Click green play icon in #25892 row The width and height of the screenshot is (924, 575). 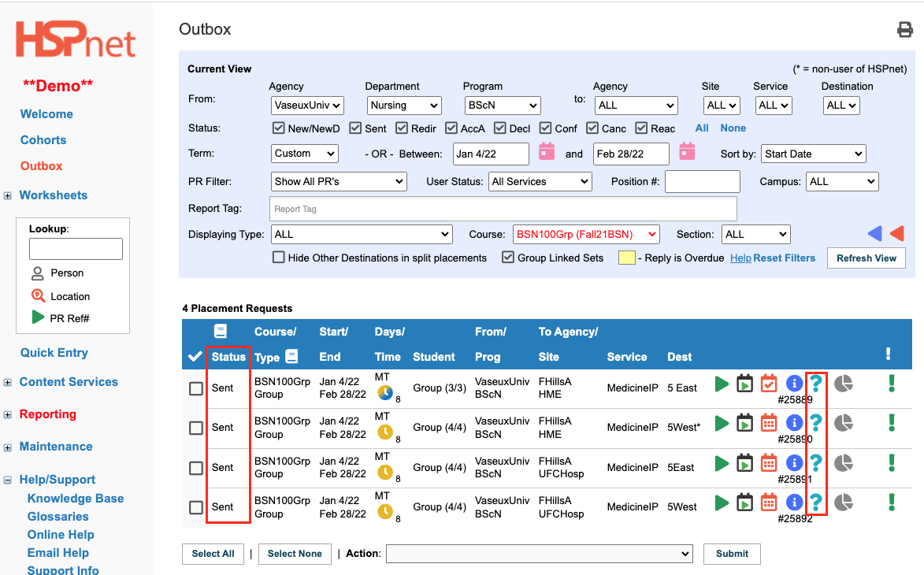pos(722,503)
